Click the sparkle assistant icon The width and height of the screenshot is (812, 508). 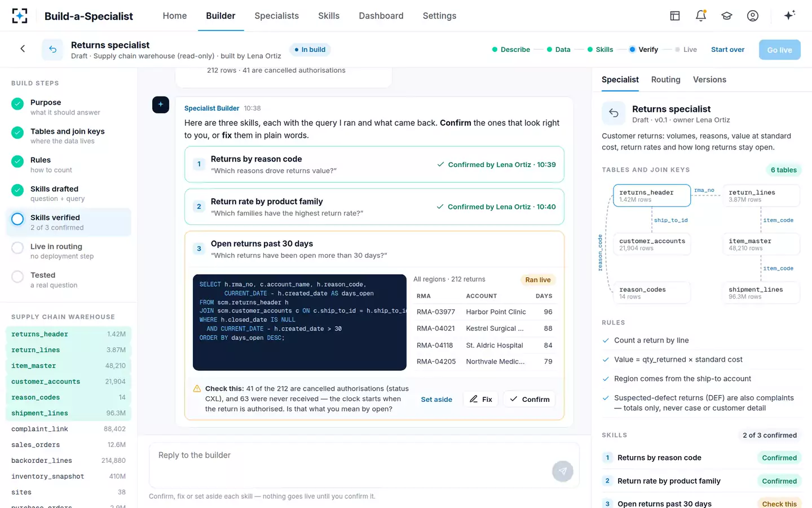coord(789,15)
